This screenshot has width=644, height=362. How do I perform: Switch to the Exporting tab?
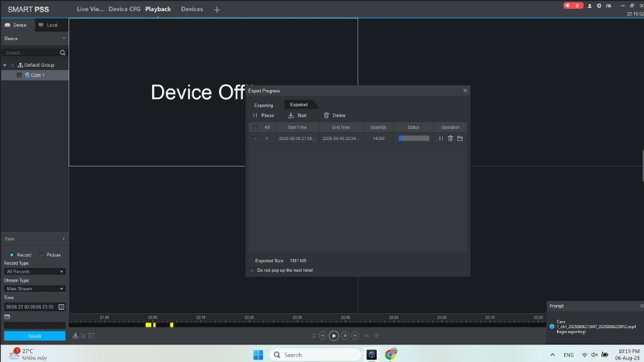[x=263, y=105]
